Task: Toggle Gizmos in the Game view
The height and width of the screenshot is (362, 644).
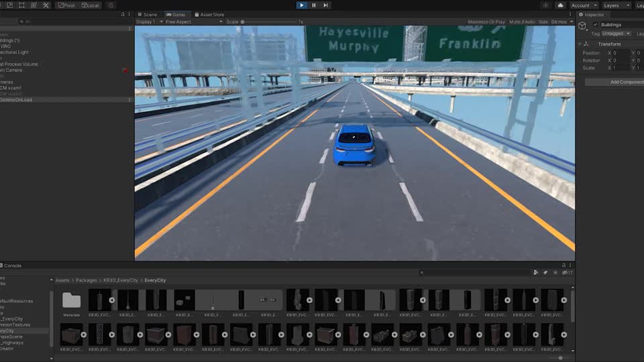Action: coord(559,21)
